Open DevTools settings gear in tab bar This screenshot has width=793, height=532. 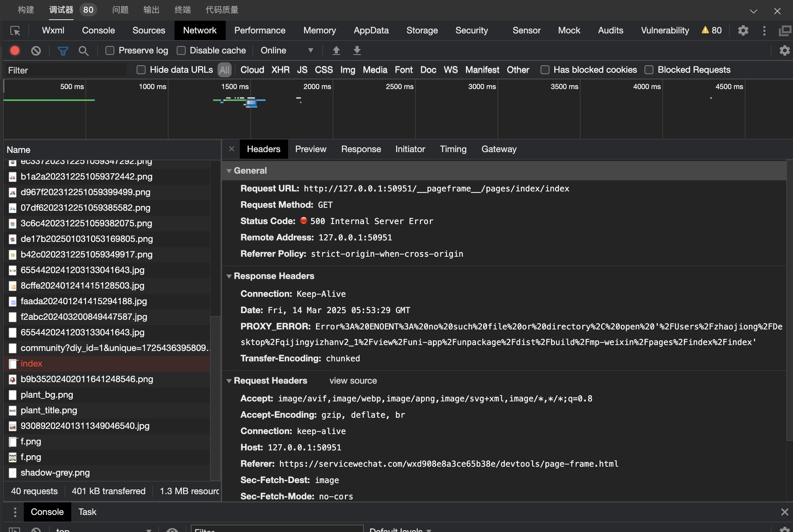click(743, 30)
